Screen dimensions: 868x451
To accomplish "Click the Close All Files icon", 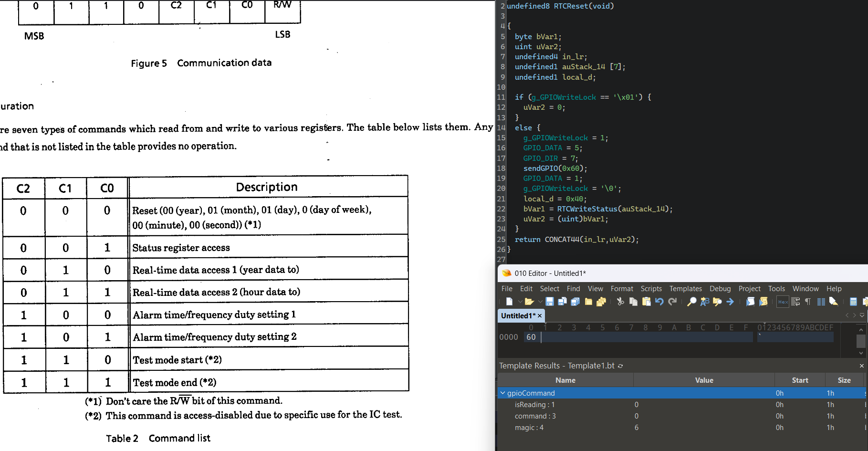I will (601, 302).
